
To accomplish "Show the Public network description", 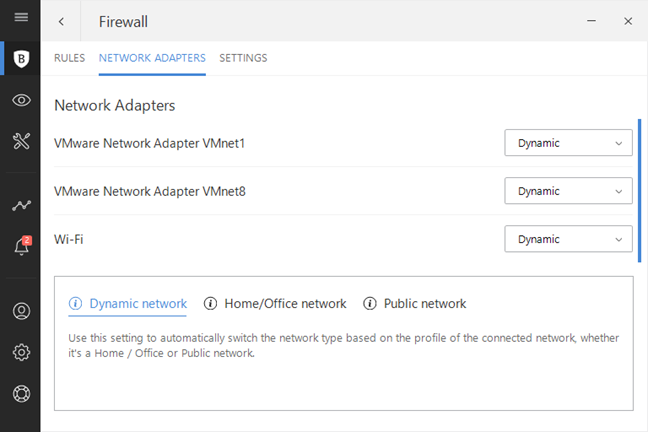I will [x=415, y=304].
